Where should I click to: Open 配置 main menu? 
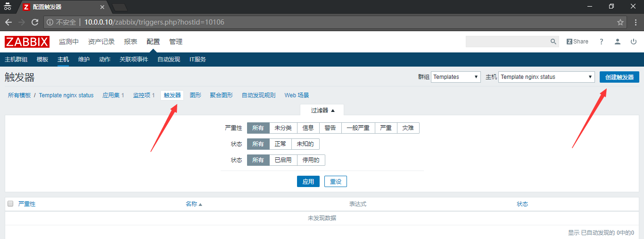tap(153, 42)
